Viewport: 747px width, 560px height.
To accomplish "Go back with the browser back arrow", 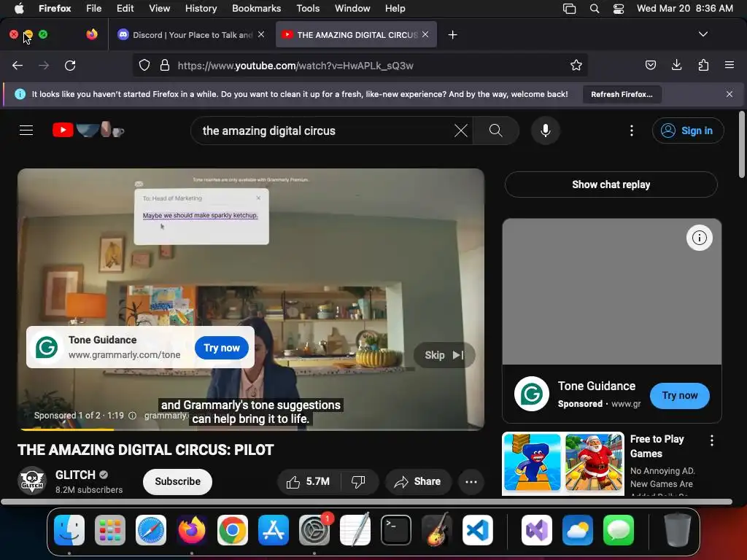I will pos(18,66).
